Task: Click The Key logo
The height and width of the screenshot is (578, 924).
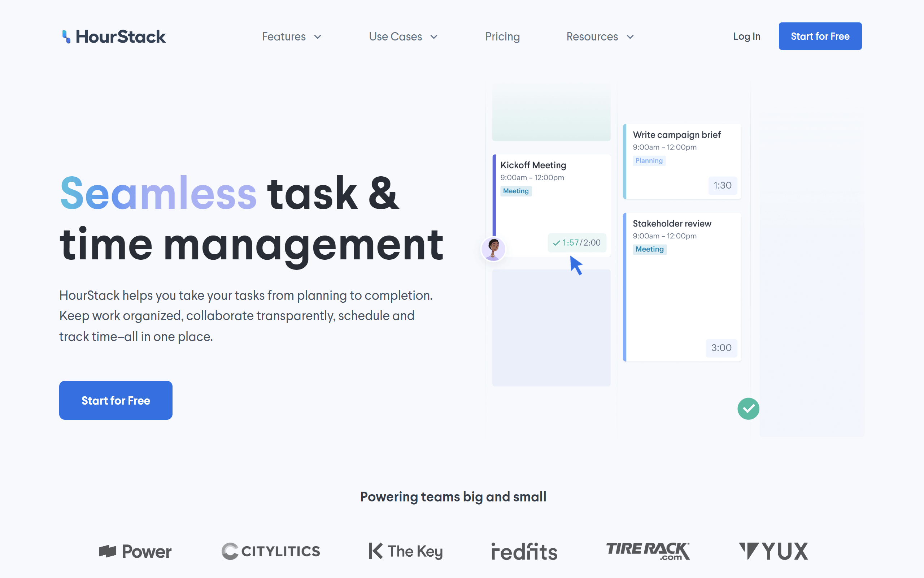Action: click(x=405, y=551)
